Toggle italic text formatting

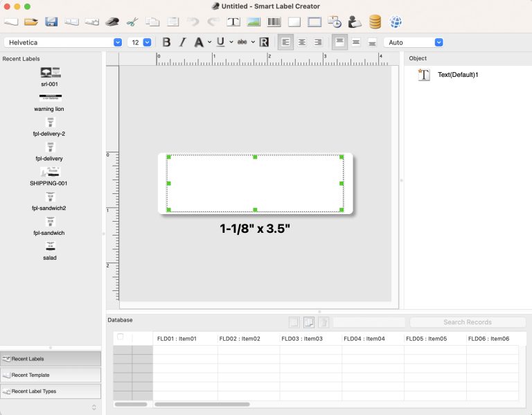click(x=182, y=42)
